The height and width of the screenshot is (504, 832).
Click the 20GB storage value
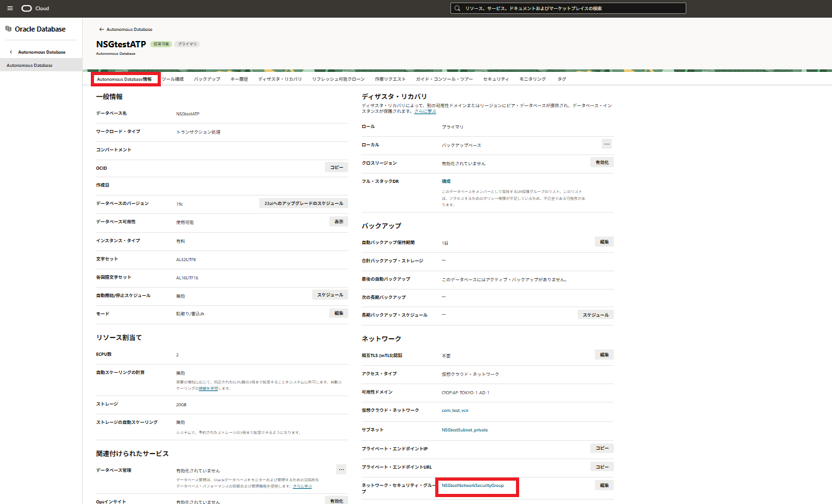pos(181,404)
